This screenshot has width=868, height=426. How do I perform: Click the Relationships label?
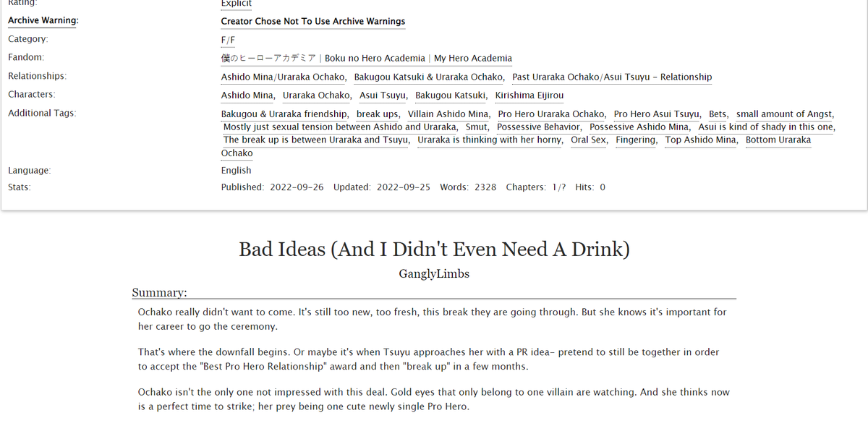pos(37,76)
